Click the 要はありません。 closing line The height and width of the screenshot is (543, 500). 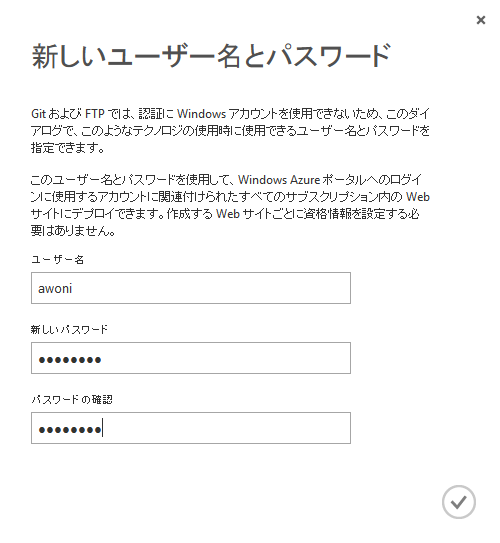pos(73,231)
